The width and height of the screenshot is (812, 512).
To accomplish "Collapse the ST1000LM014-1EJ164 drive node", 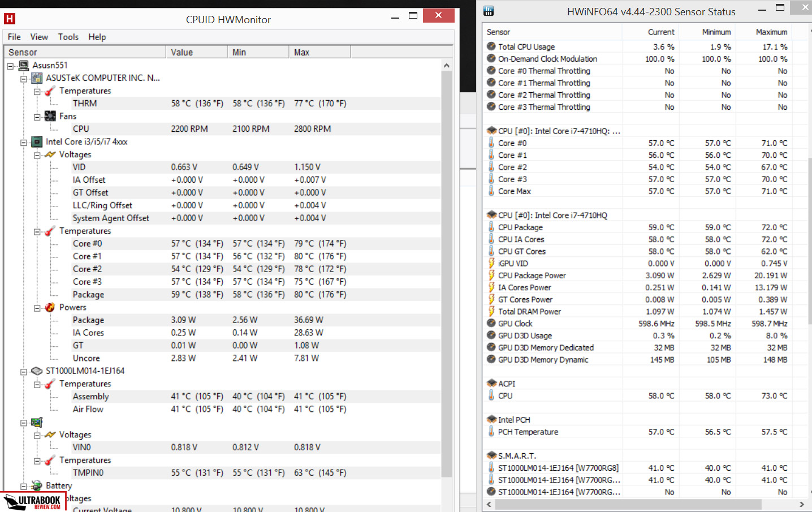I will pos(24,372).
